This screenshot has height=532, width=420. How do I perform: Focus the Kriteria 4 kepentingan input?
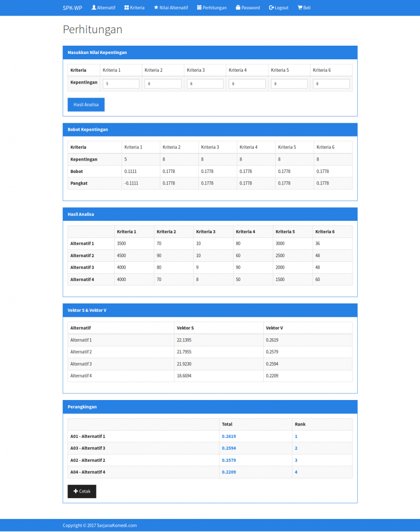tap(247, 84)
